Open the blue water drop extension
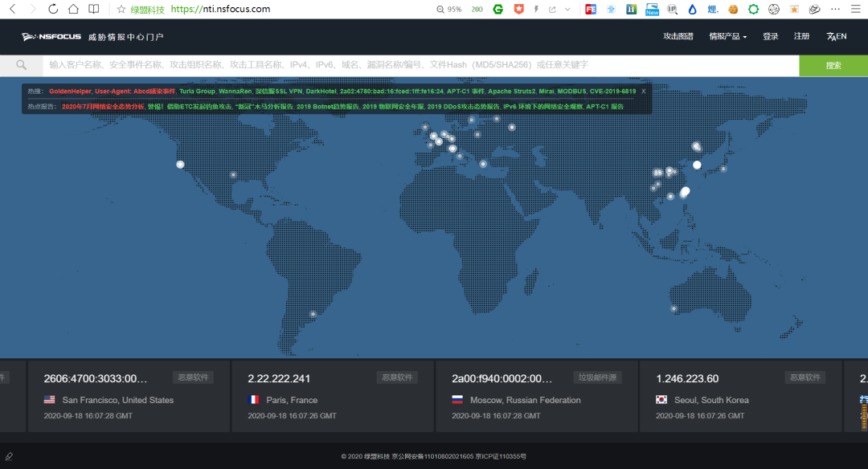The image size is (868, 469). [692, 9]
